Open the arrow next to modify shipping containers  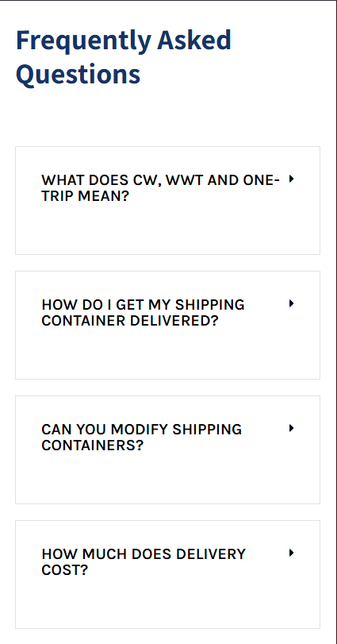tap(292, 428)
